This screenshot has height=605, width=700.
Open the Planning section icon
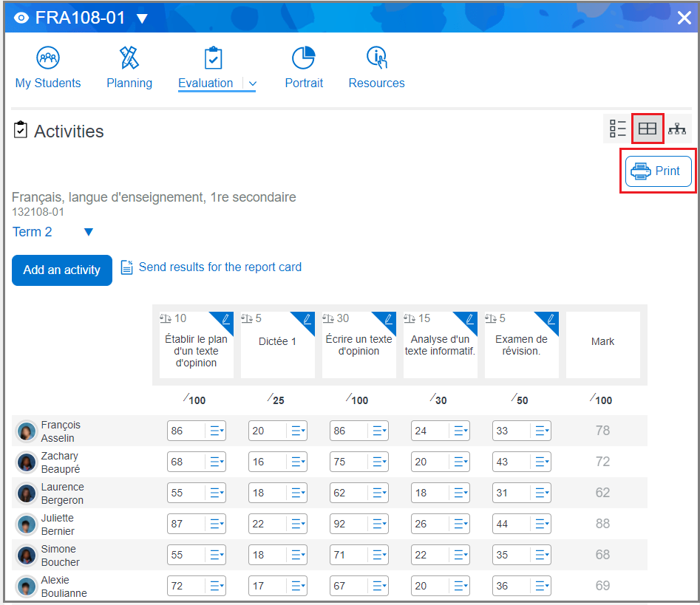coord(129,58)
